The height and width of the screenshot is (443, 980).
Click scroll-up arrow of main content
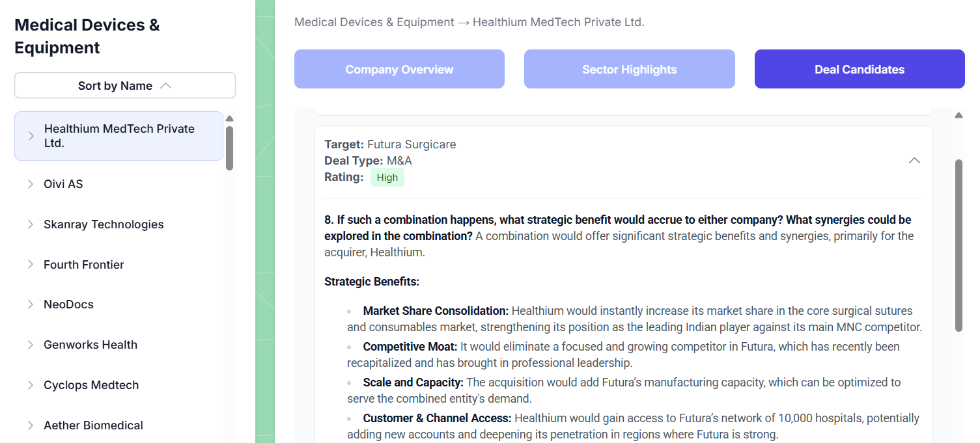[959, 116]
